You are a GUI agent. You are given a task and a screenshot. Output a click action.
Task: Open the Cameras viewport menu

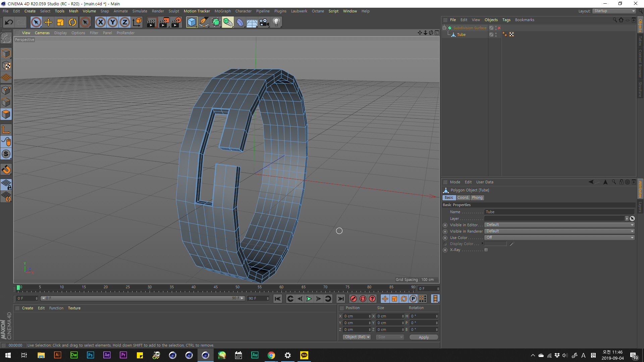(42, 33)
